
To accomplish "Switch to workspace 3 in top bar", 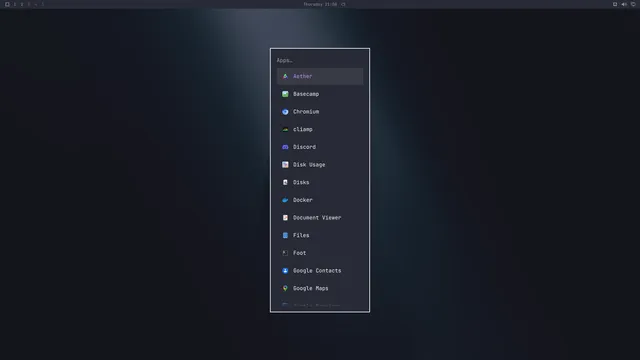I will pos(29,4).
